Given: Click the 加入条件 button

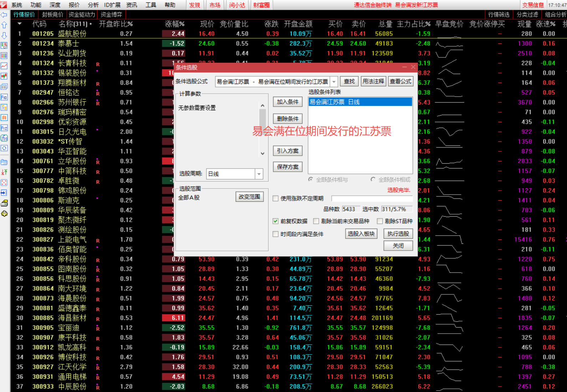Looking at the screenshot, I should point(288,102).
